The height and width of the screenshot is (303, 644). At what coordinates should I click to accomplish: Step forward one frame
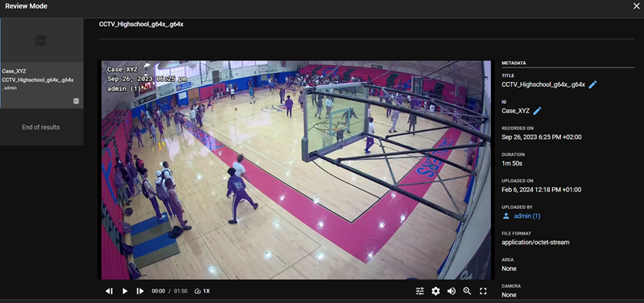point(140,291)
